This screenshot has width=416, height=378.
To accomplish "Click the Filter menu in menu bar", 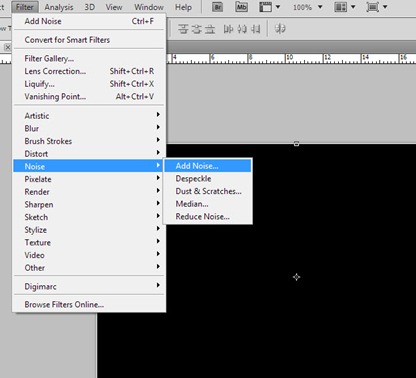I will [x=25, y=7].
